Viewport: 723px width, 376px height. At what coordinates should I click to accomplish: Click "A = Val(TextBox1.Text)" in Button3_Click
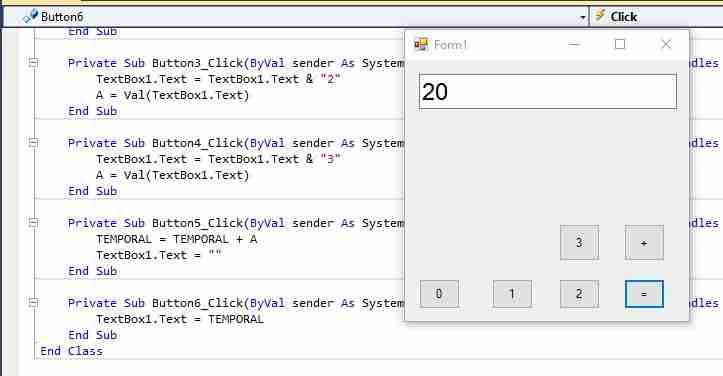[172, 95]
